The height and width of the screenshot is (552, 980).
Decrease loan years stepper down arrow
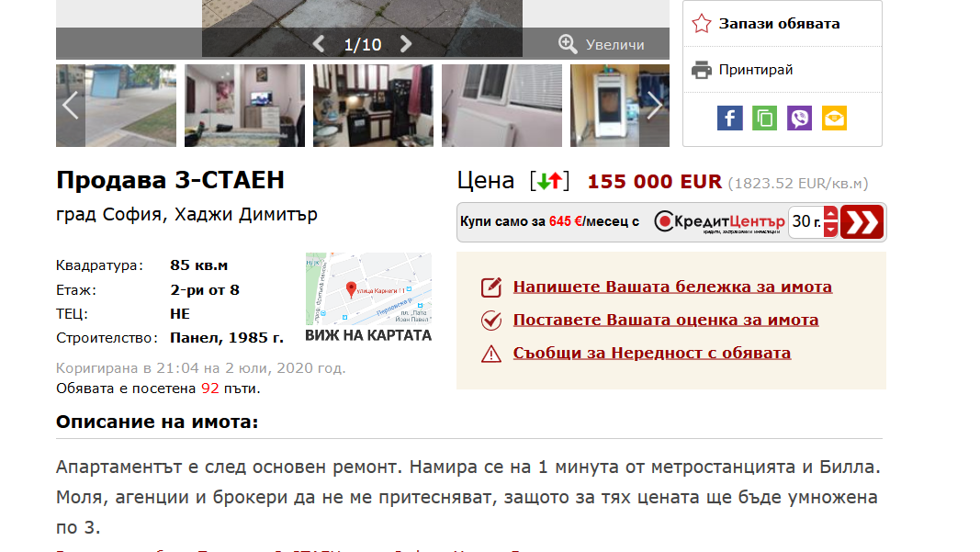click(830, 230)
